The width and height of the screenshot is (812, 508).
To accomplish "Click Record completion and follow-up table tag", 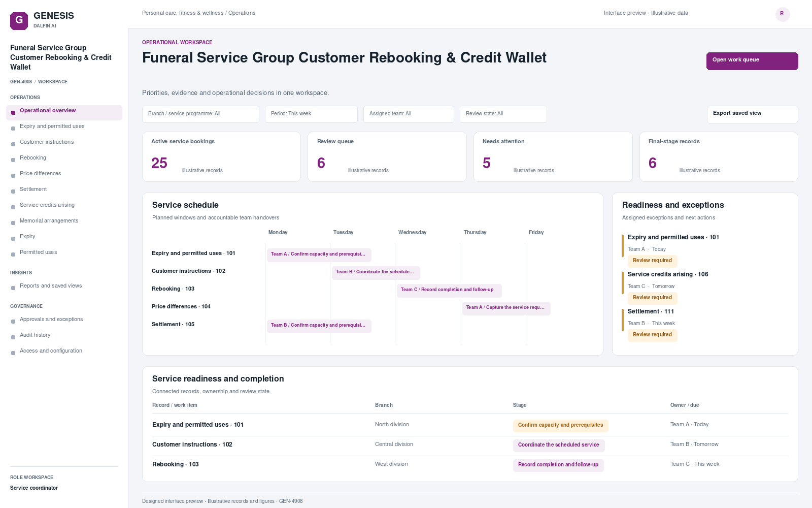I will coord(558,465).
